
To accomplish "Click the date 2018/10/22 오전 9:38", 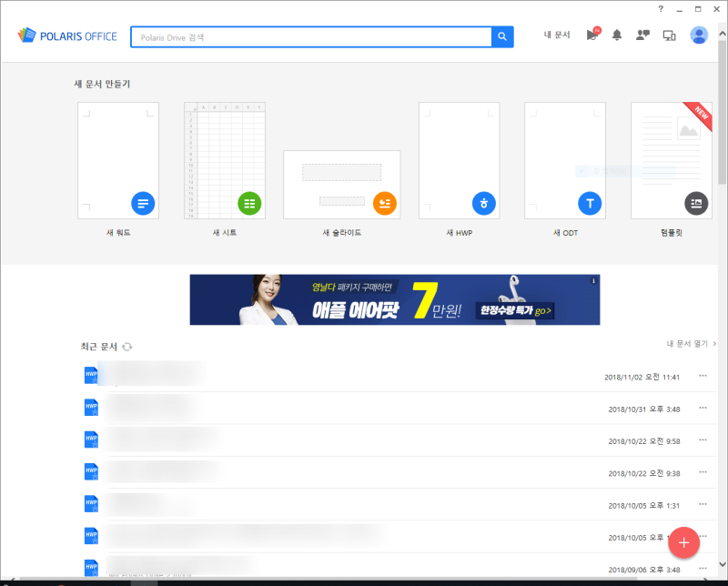I will coord(644,473).
